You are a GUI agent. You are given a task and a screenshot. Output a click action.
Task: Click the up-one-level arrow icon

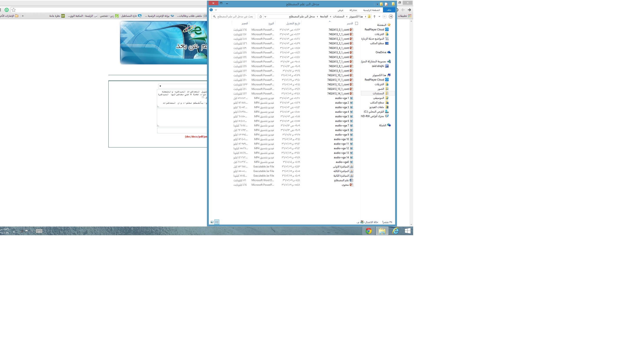click(x=374, y=17)
